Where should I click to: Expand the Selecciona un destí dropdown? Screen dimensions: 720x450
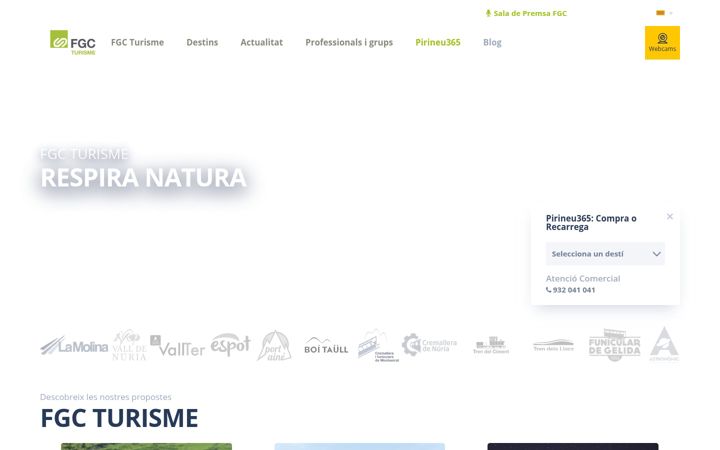(605, 254)
